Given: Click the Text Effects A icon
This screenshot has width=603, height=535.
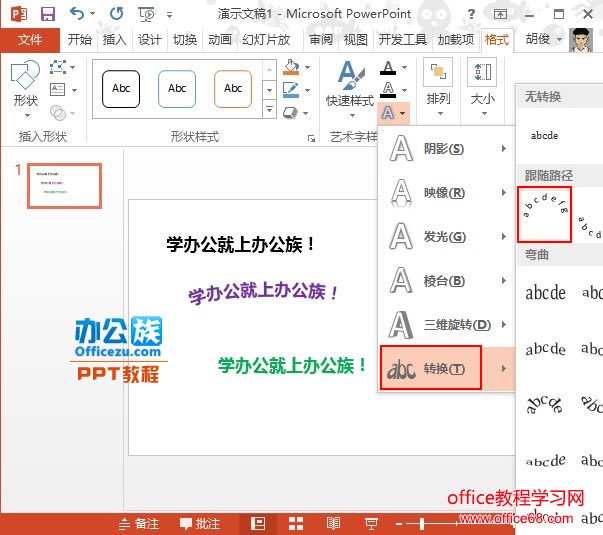Looking at the screenshot, I should [x=388, y=113].
